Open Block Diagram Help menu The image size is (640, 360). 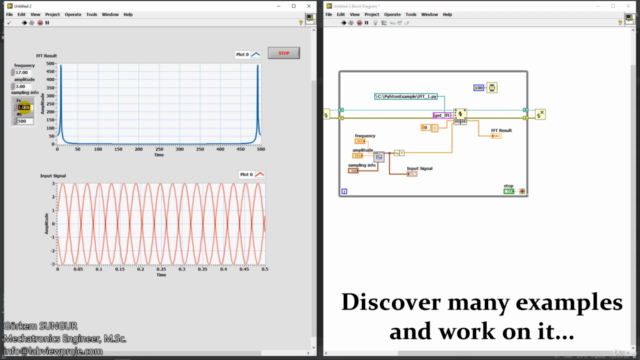pos(447,14)
